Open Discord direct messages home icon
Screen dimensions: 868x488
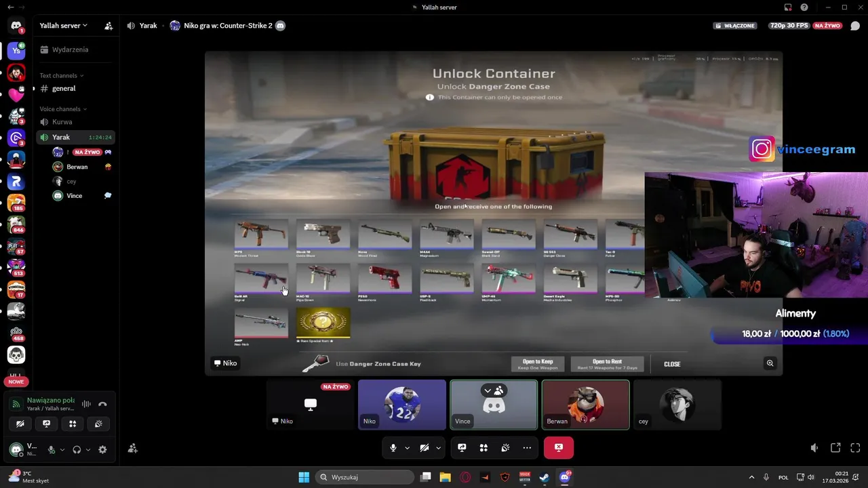coord(16,26)
